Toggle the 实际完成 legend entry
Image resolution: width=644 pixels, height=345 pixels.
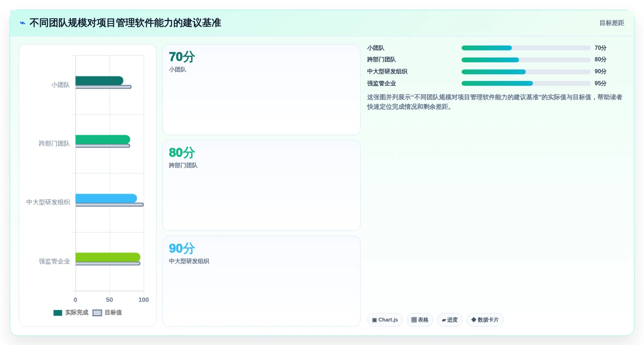coord(71,312)
